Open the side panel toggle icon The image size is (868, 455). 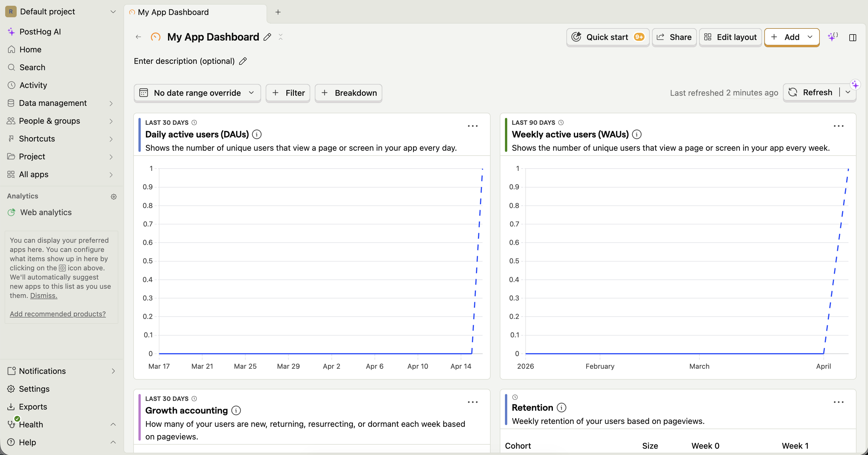[x=852, y=37]
